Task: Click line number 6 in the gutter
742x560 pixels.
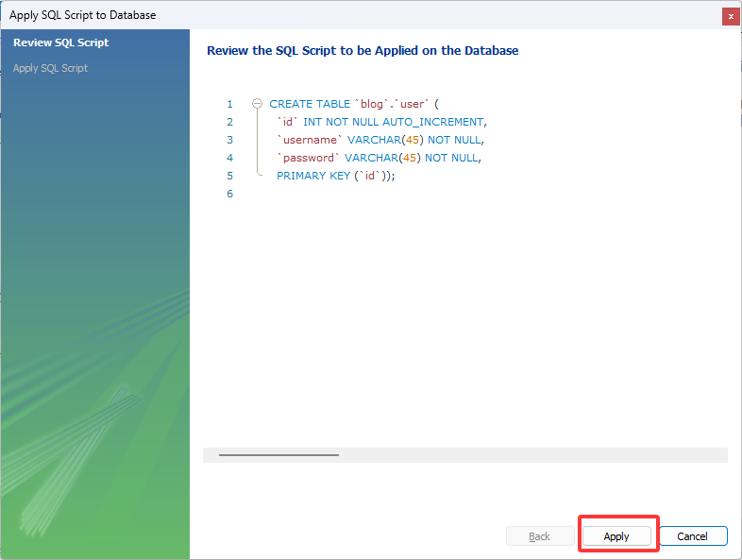Action: 229,194
